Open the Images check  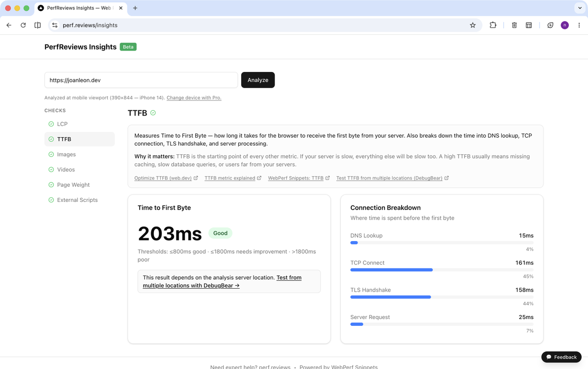[79, 154]
